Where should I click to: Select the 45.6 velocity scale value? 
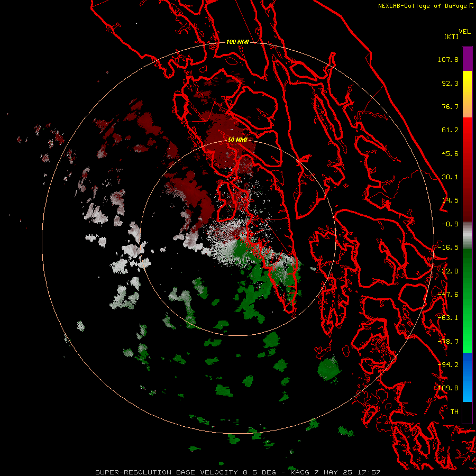coord(450,153)
